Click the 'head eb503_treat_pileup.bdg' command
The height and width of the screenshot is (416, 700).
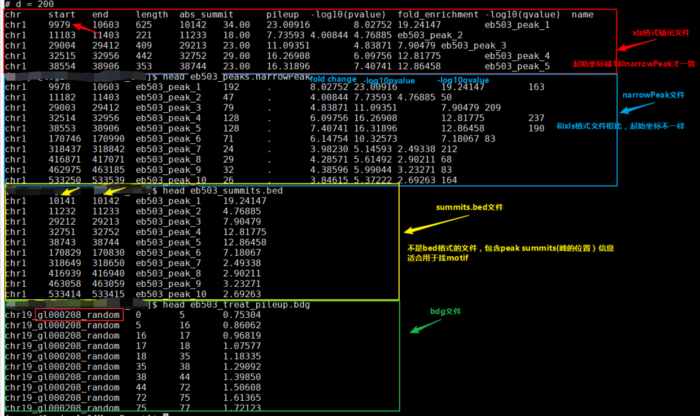(x=236, y=305)
